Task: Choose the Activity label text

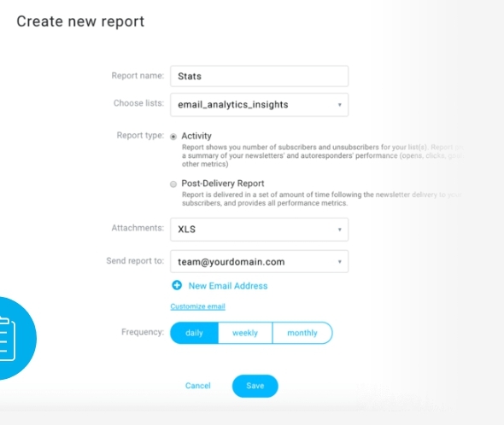Action: pyautogui.click(x=196, y=136)
